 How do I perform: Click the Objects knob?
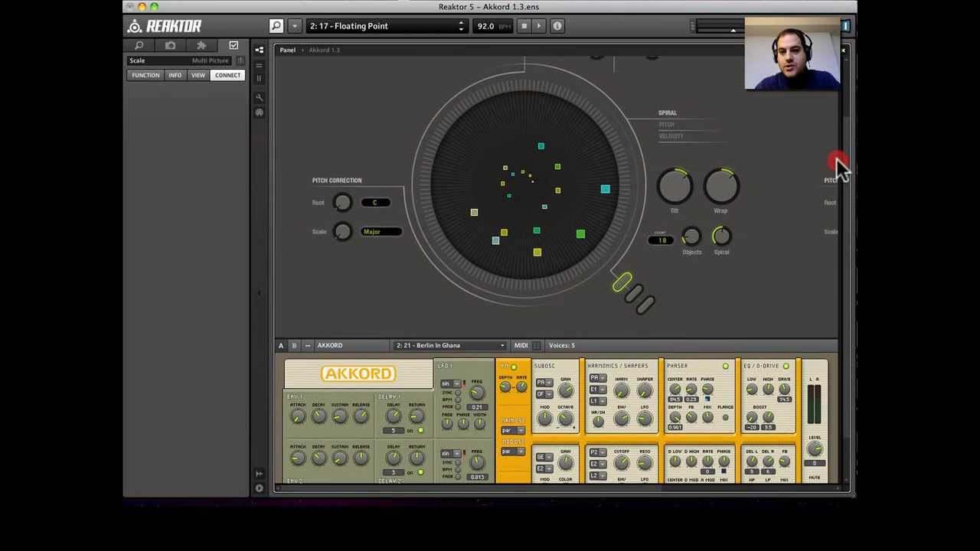pos(691,236)
